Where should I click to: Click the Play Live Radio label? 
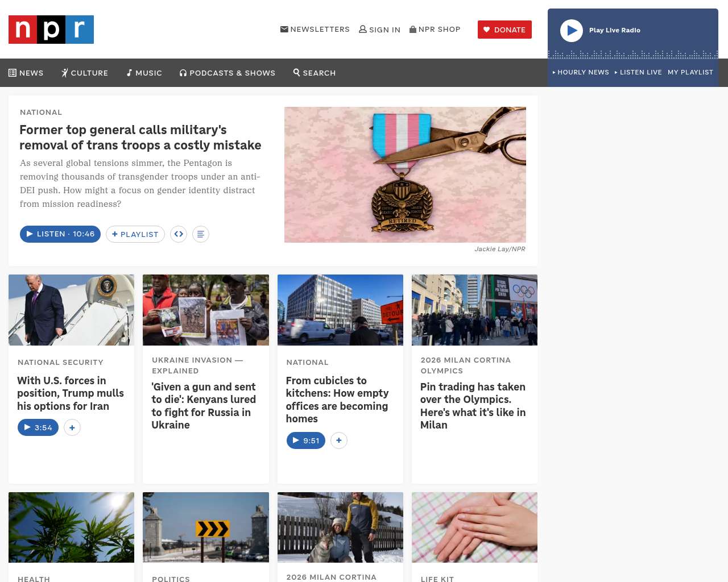(615, 30)
